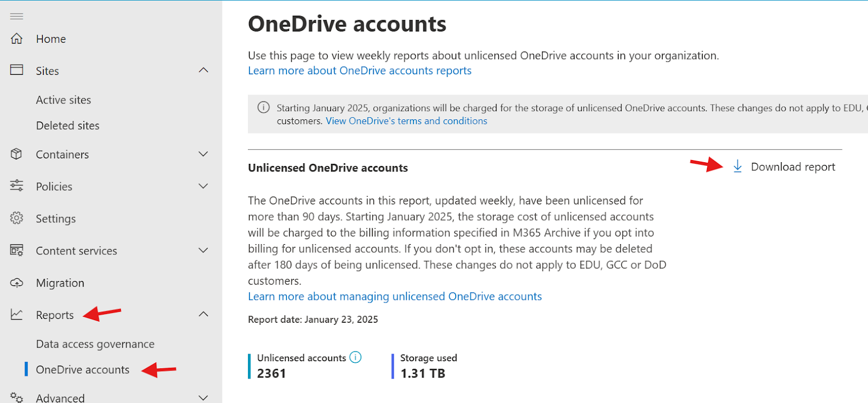Click Download report button
The height and width of the screenshot is (403, 868).
784,167
